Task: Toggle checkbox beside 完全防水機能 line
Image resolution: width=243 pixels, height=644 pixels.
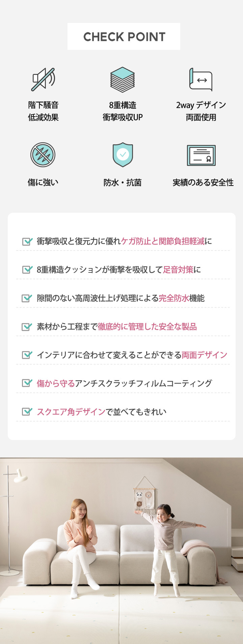Action: 27,298
